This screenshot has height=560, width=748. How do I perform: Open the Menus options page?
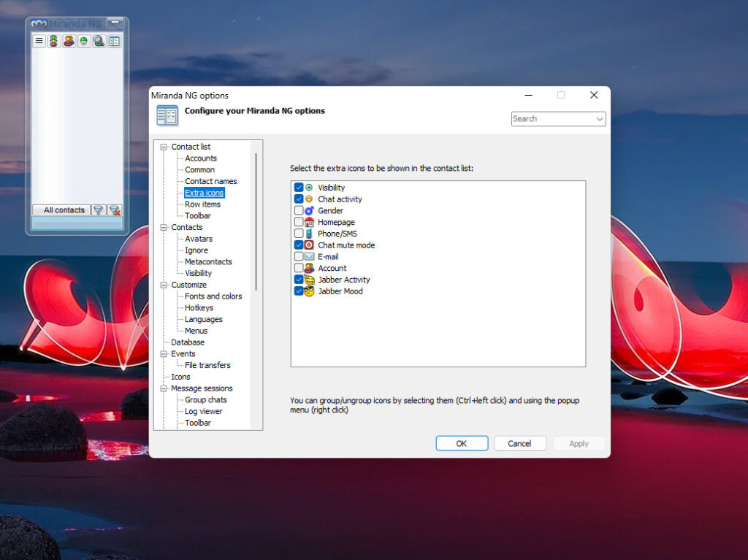pyautogui.click(x=196, y=331)
